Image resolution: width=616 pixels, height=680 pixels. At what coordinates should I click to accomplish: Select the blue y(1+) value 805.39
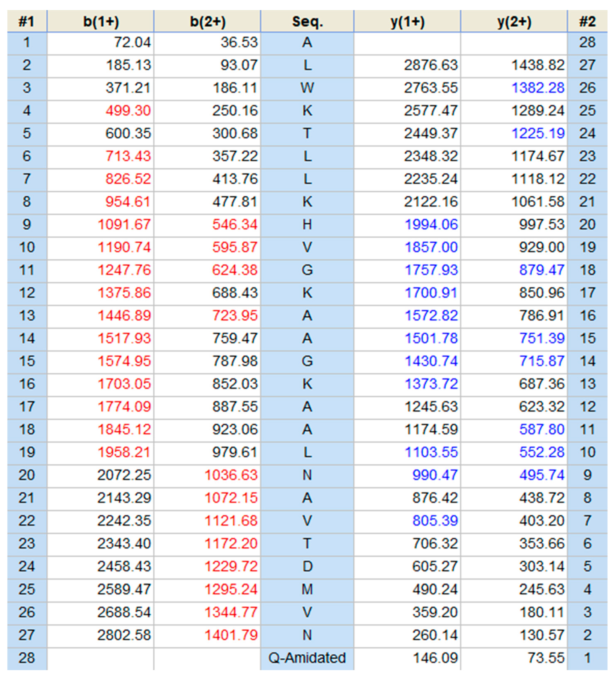tap(435, 521)
